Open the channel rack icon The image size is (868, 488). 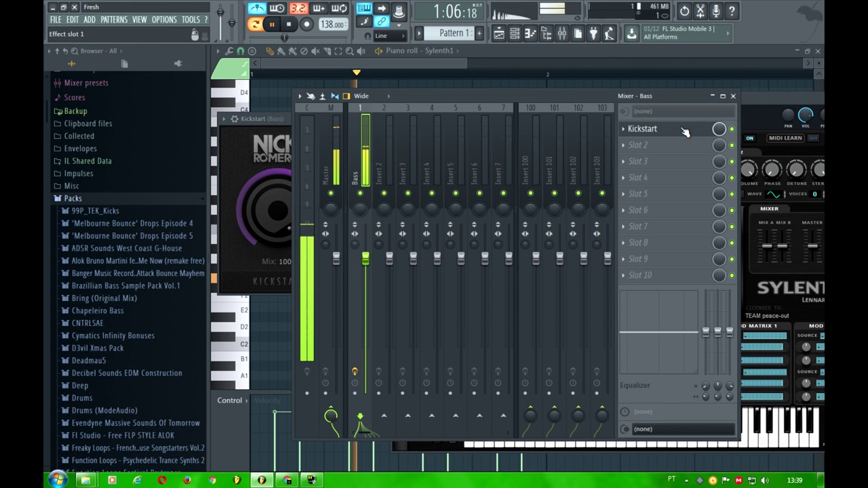(x=514, y=33)
